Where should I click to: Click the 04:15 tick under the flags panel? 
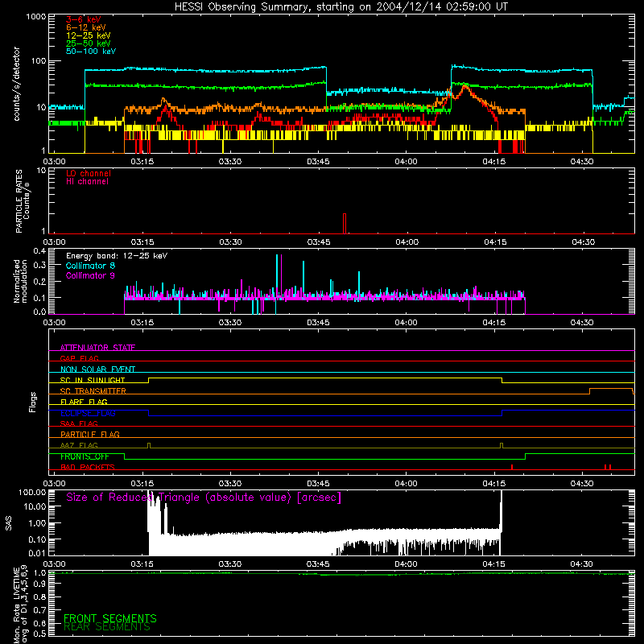[494, 484]
